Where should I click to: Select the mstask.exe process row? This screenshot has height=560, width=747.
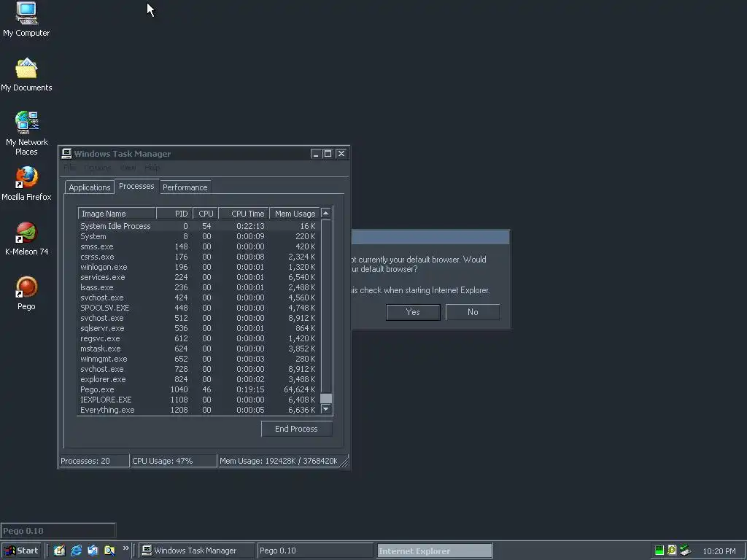coord(198,349)
